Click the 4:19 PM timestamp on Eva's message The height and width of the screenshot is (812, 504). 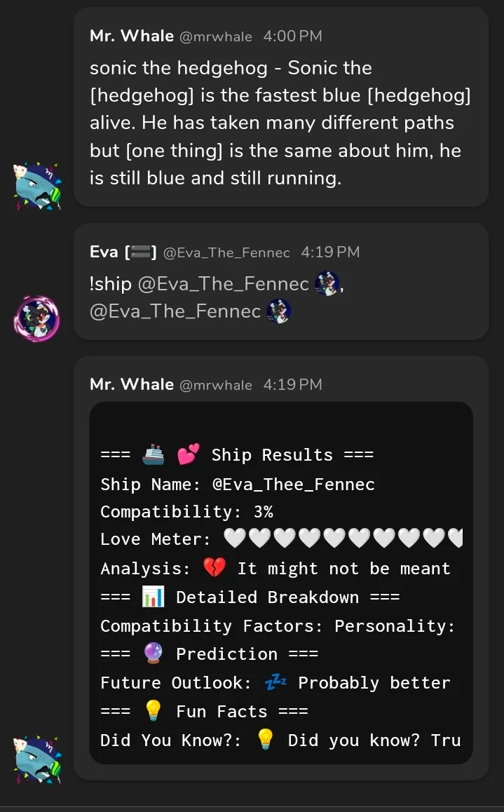pos(329,252)
